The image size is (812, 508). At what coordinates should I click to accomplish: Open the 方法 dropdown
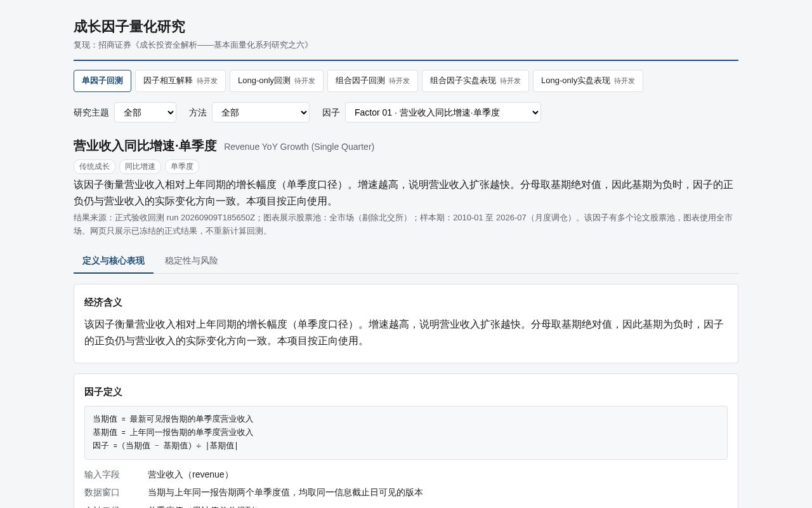coord(261,112)
